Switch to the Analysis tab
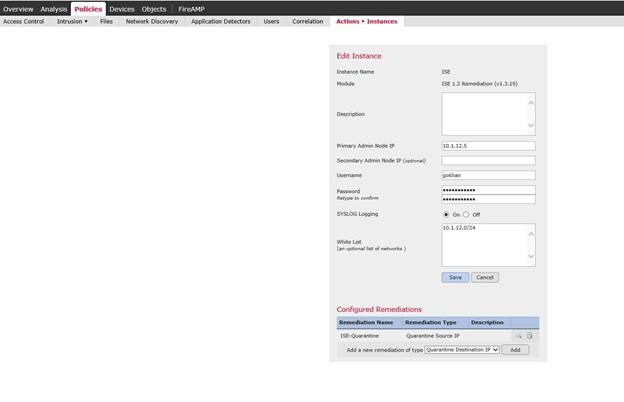 coord(54,9)
